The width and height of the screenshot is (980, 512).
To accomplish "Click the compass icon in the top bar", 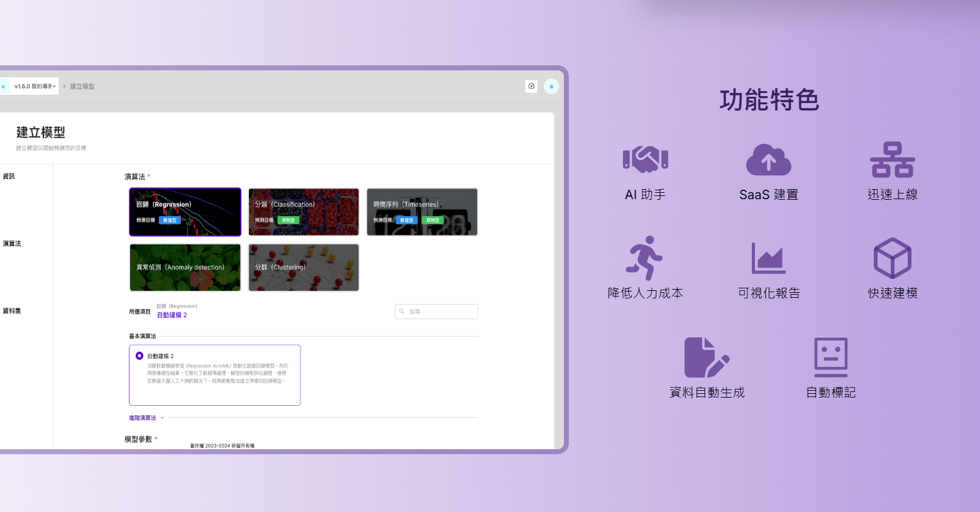I will coord(531,86).
